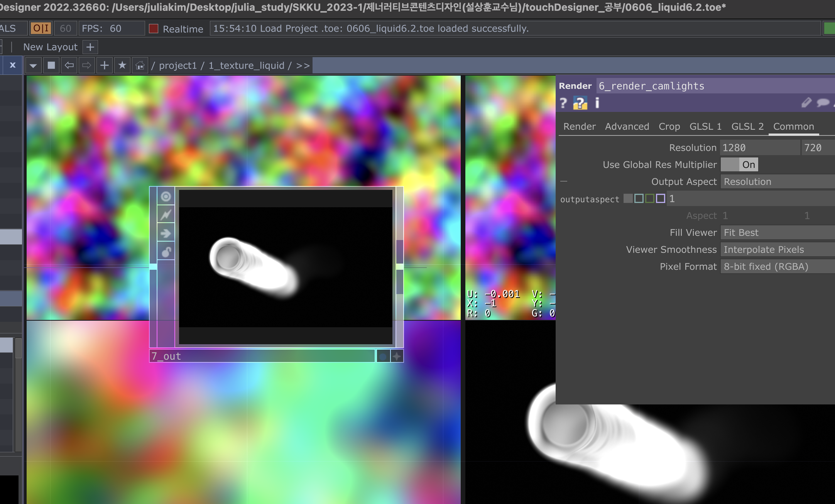Click the bookmark star icon
Screen dimensions: 835x504
click(122, 66)
